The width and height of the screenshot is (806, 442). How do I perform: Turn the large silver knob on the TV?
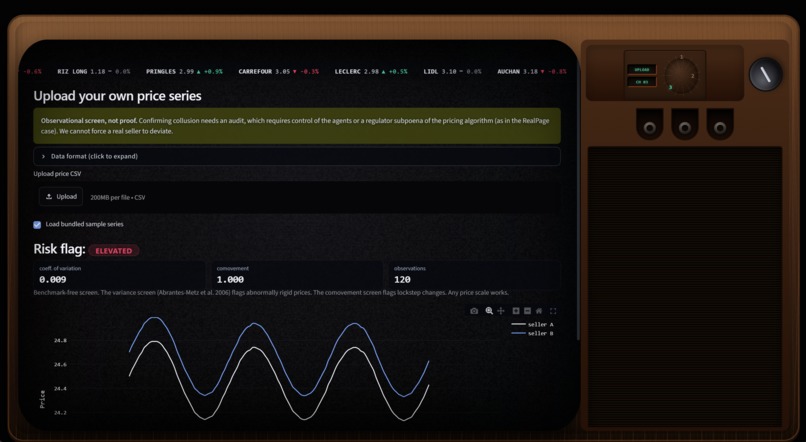pyautogui.click(x=765, y=75)
